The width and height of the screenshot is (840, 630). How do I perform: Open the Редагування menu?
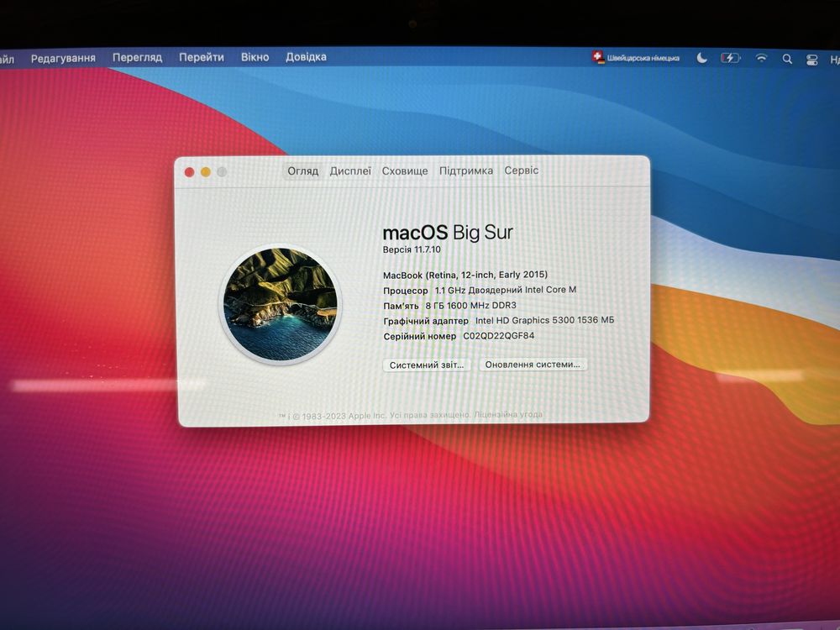click(x=63, y=58)
